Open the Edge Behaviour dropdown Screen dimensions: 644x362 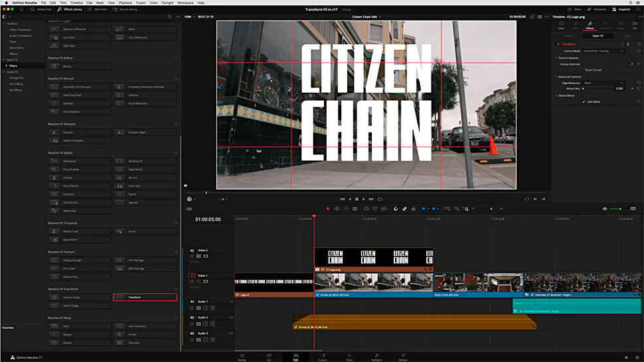point(604,83)
